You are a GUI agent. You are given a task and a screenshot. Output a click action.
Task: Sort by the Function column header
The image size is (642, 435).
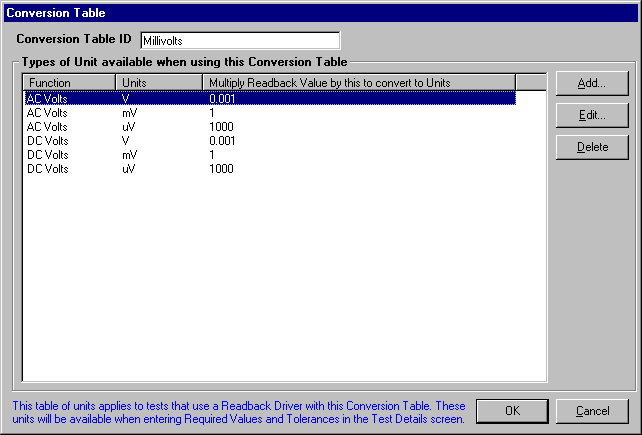[x=70, y=82]
